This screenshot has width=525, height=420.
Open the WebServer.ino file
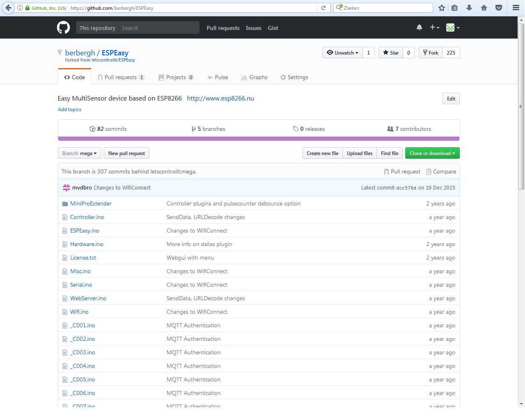(x=88, y=299)
